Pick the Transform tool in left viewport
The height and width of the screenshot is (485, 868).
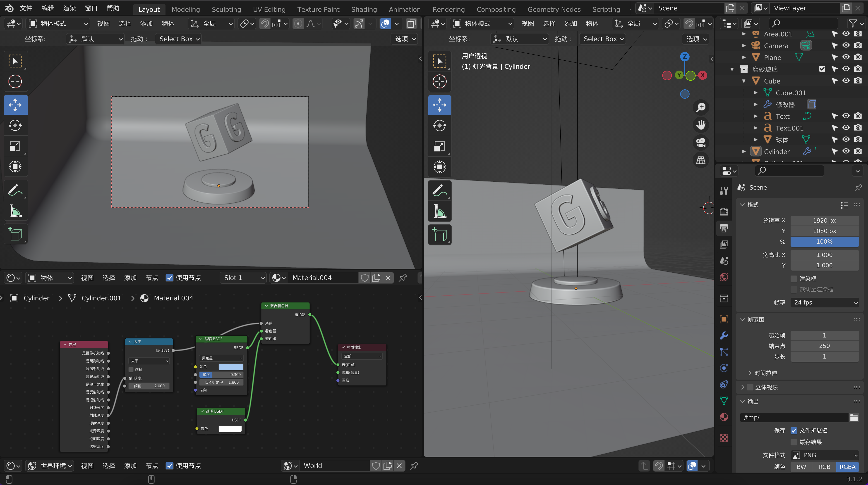click(15, 166)
